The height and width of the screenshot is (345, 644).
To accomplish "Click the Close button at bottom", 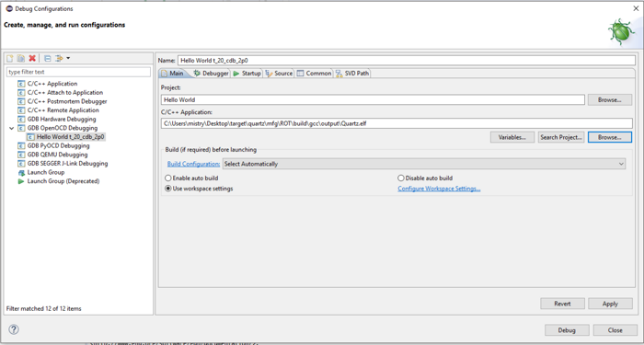I will [615, 330].
